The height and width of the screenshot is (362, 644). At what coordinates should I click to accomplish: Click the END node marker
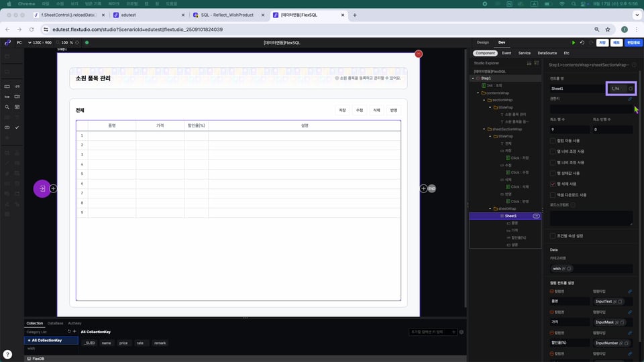tap(431, 189)
